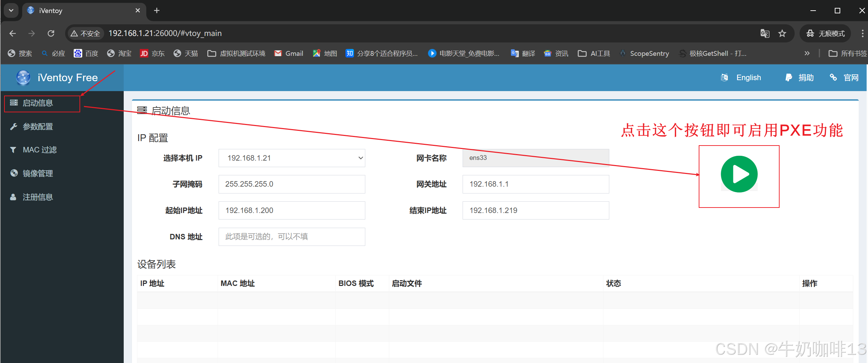The width and height of the screenshot is (868, 363).
Task: Reload the iVentoy page
Action: coord(51,33)
